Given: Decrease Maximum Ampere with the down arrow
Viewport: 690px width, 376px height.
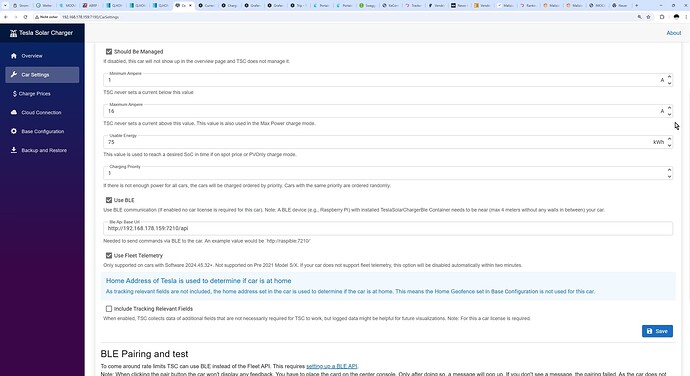Looking at the screenshot, I should coord(669,114).
